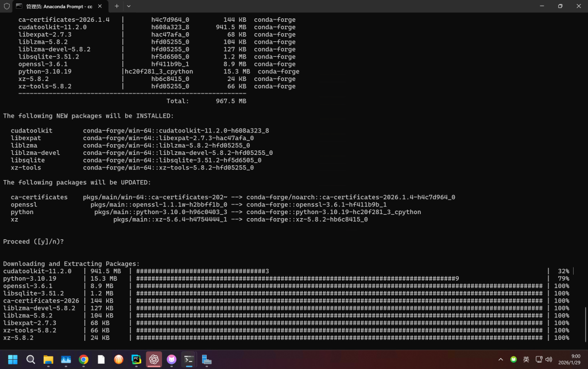This screenshot has width=588, height=369.
Task: Open network settings tray icon
Action: [x=539, y=360]
